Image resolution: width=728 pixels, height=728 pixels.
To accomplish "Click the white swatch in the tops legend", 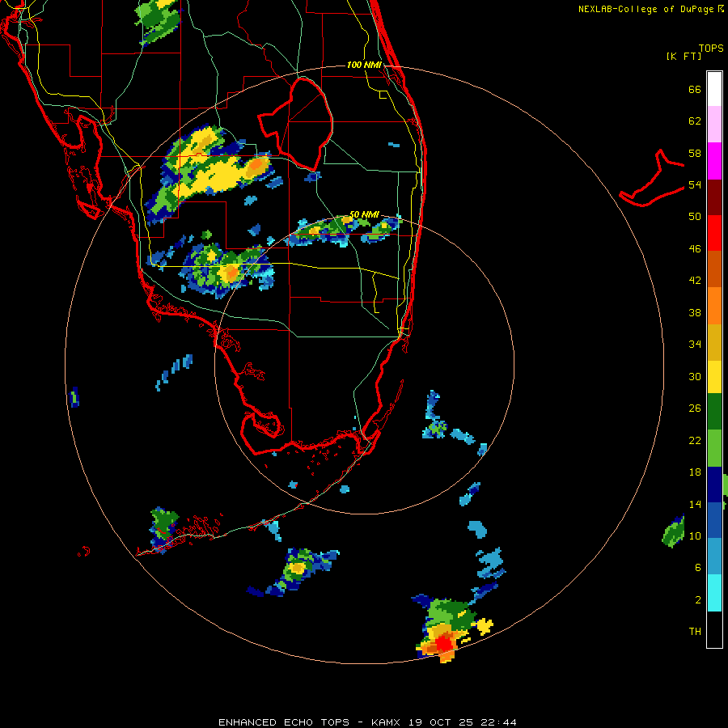I will coord(714,89).
